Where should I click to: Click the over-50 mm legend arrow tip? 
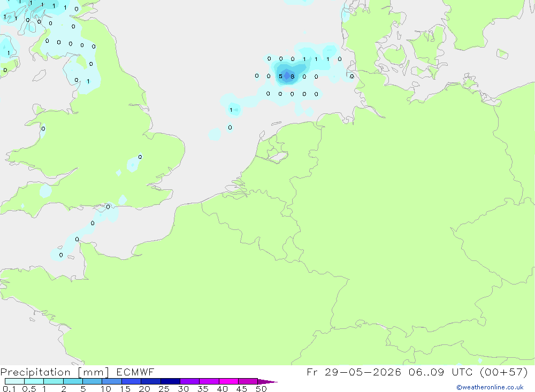tap(267, 382)
